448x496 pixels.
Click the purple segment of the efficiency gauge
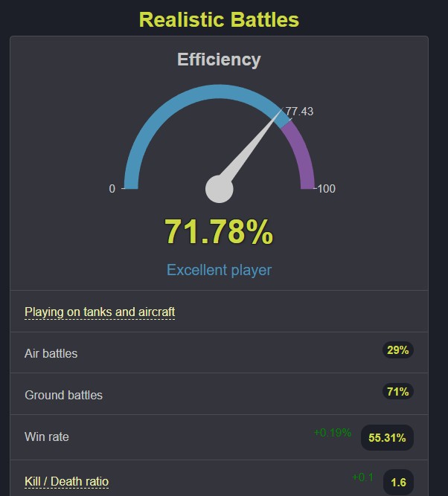pyautogui.click(x=301, y=152)
